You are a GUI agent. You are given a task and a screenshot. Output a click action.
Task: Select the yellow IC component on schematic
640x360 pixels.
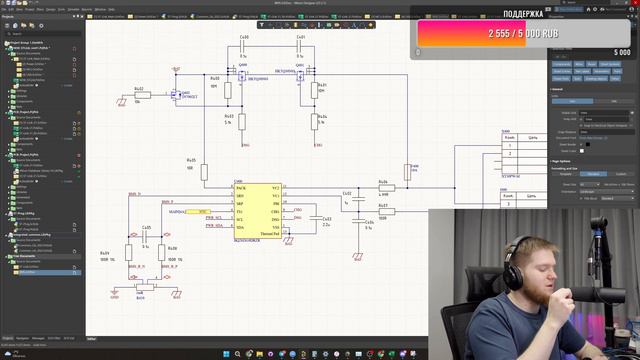pyautogui.click(x=258, y=211)
